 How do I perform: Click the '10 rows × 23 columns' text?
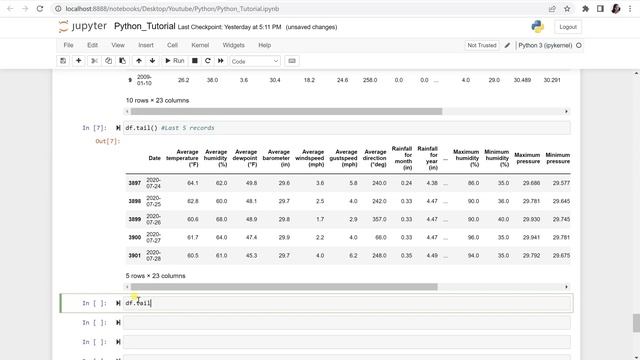point(157,100)
